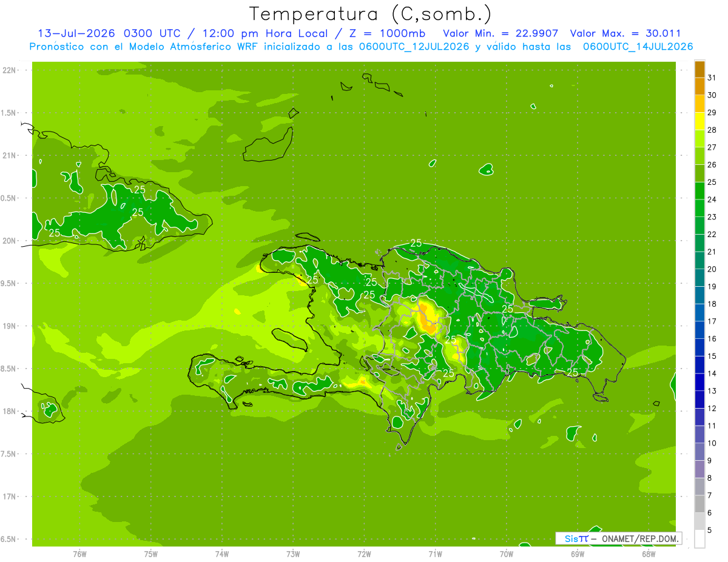Click the 29 degree yellow legend swatch
Viewport: 728px width, 562px height.
[x=699, y=121]
